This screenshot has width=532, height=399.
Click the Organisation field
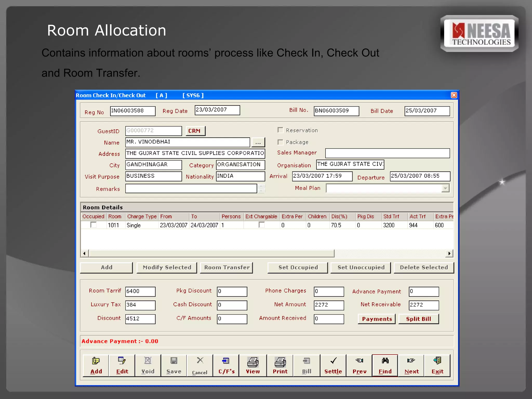(350, 164)
